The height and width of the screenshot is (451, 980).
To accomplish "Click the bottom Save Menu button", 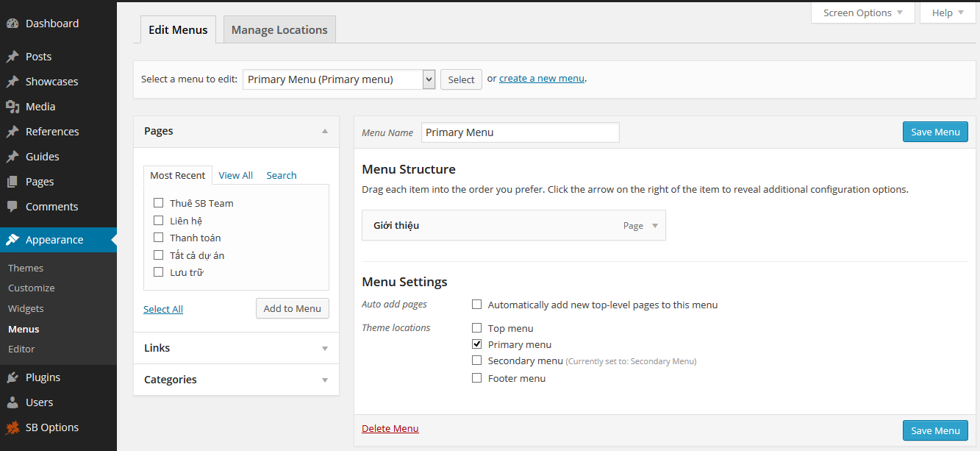I will pos(935,430).
